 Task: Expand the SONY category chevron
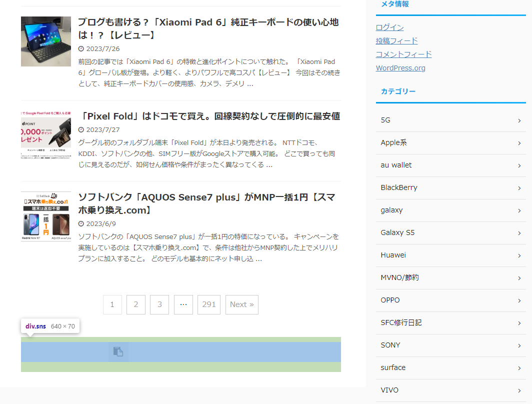pos(519,345)
